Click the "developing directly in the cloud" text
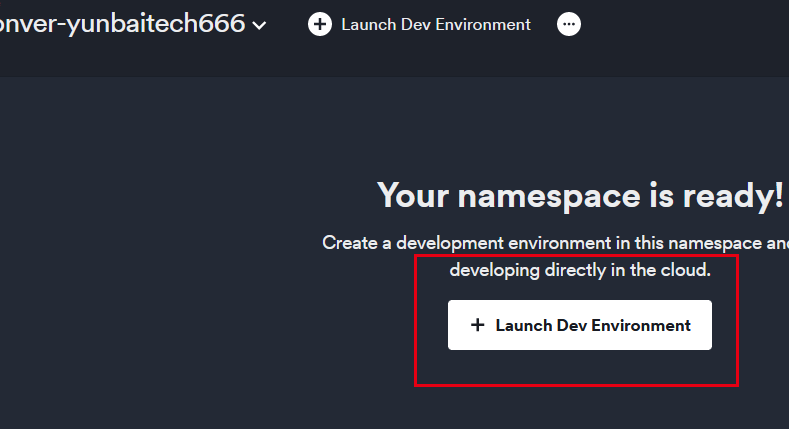The width and height of the screenshot is (789, 429). pos(580,270)
